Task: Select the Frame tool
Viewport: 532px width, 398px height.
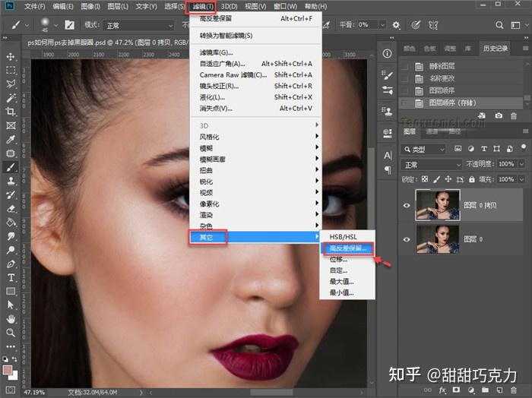Action: 11,125
